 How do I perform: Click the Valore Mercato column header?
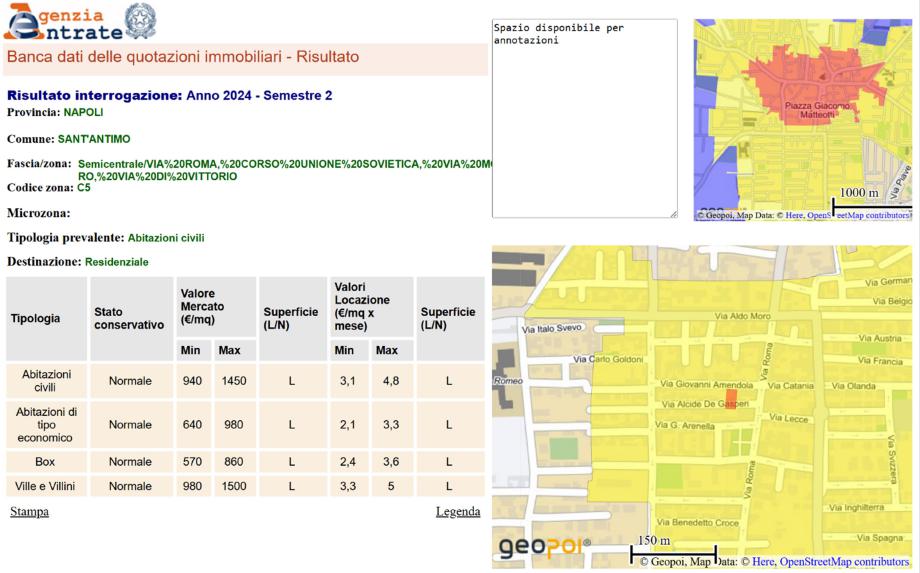tap(202, 306)
